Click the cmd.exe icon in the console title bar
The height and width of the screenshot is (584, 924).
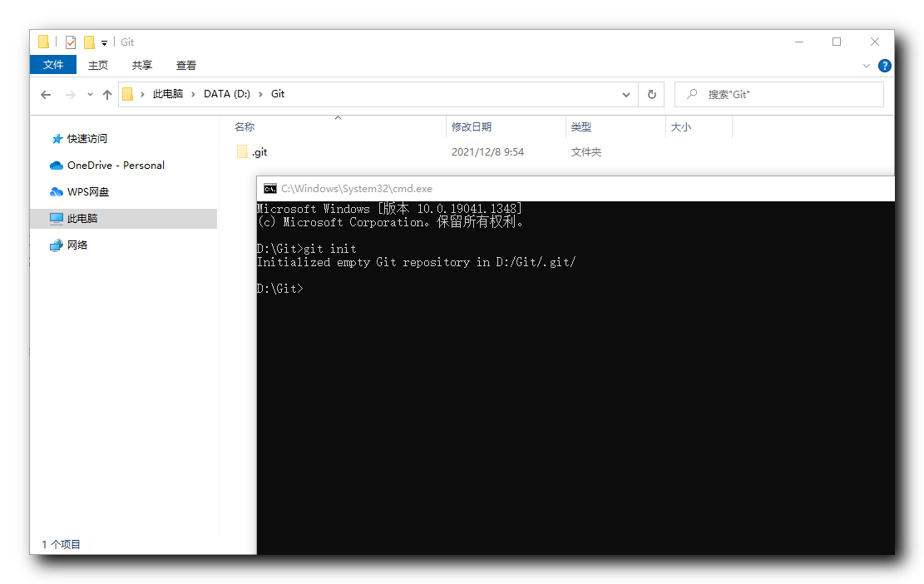pyautogui.click(x=269, y=189)
